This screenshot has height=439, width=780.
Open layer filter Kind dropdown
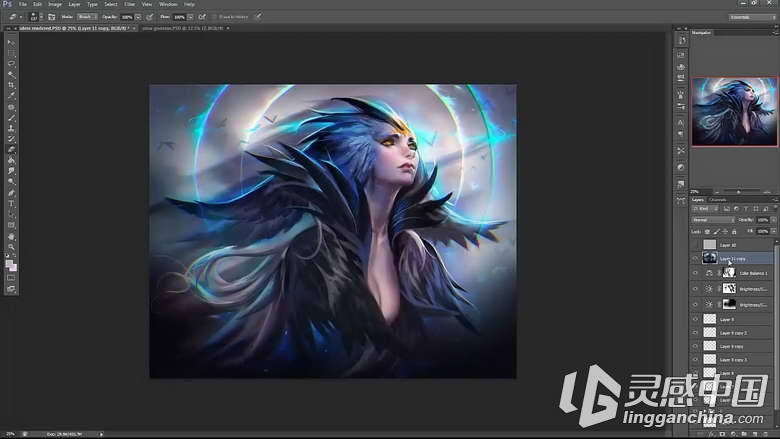pos(706,209)
